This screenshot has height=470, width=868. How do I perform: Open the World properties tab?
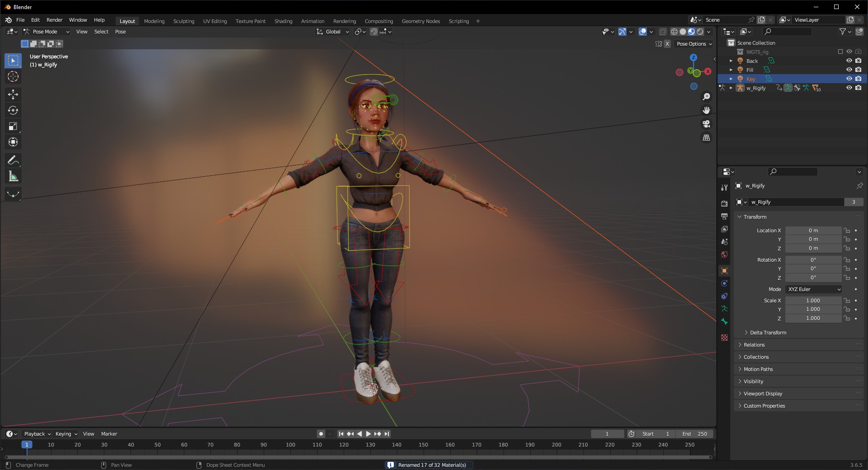pyautogui.click(x=724, y=254)
